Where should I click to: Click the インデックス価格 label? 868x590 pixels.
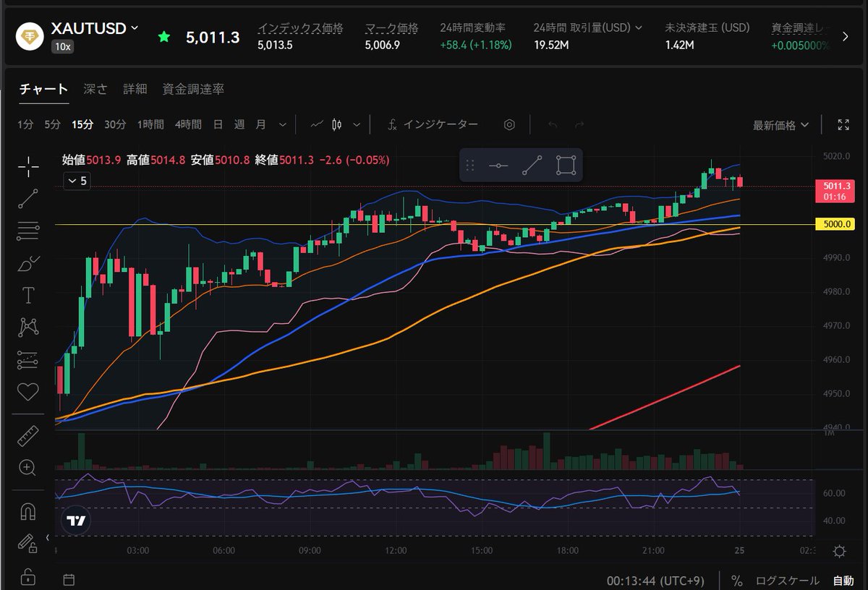(300, 28)
